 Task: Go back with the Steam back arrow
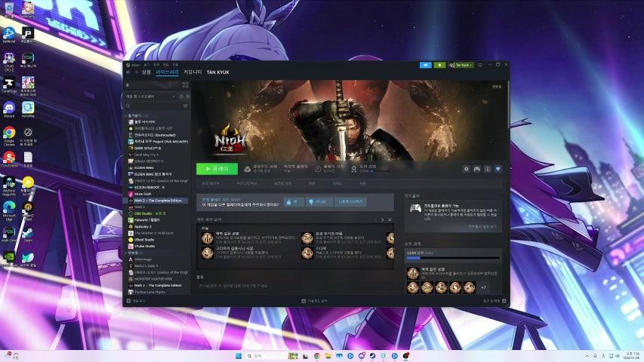[x=128, y=72]
